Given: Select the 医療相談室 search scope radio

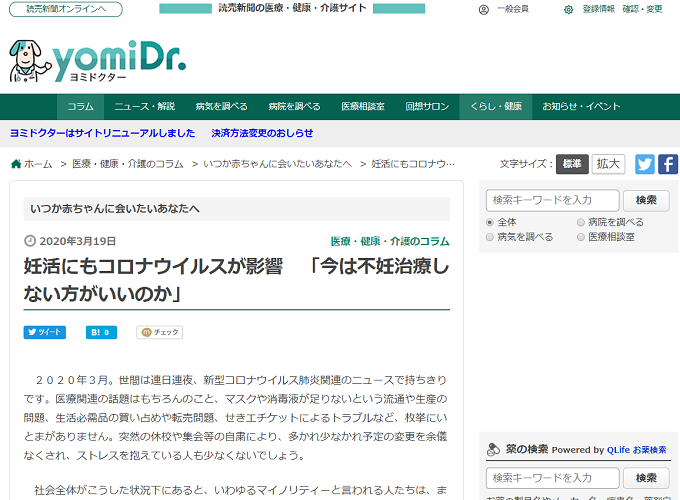Looking at the screenshot, I should pyautogui.click(x=581, y=237).
